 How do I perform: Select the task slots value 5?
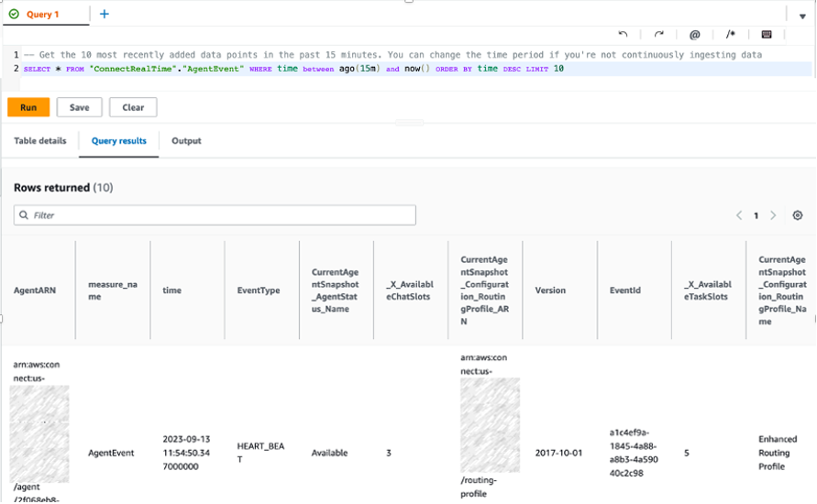(687, 453)
